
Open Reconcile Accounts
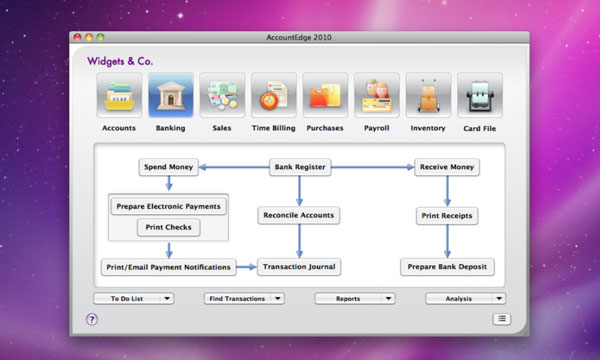(x=299, y=215)
